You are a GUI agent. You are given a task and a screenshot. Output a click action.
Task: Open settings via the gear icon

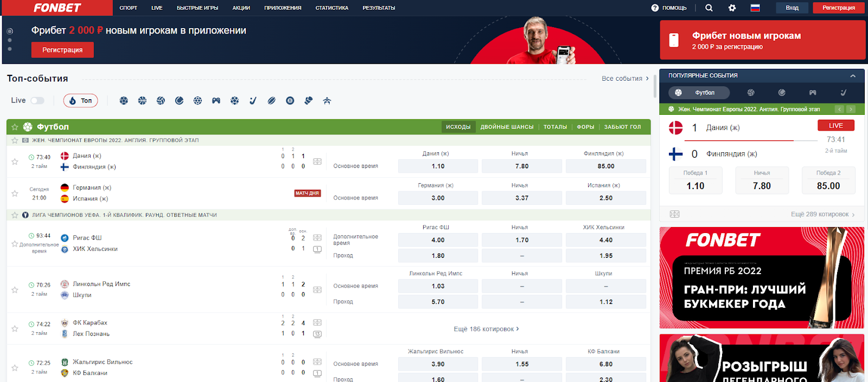(x=732, y=8)
